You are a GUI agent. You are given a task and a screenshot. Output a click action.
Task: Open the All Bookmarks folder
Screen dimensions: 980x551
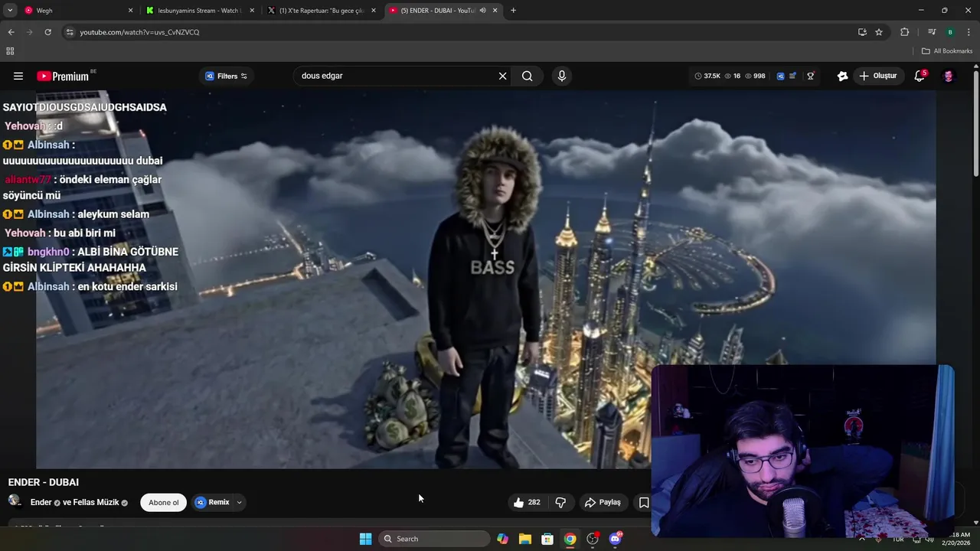[947, 51]
